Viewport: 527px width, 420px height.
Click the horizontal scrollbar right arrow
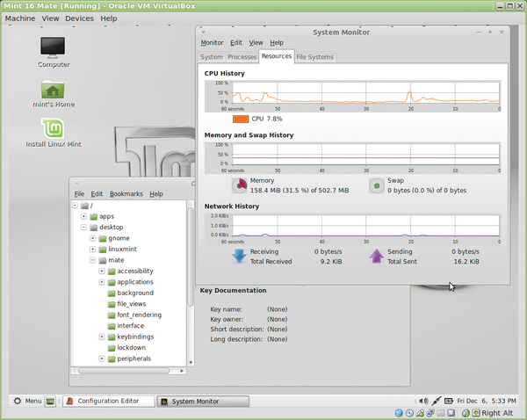point(182,371)
